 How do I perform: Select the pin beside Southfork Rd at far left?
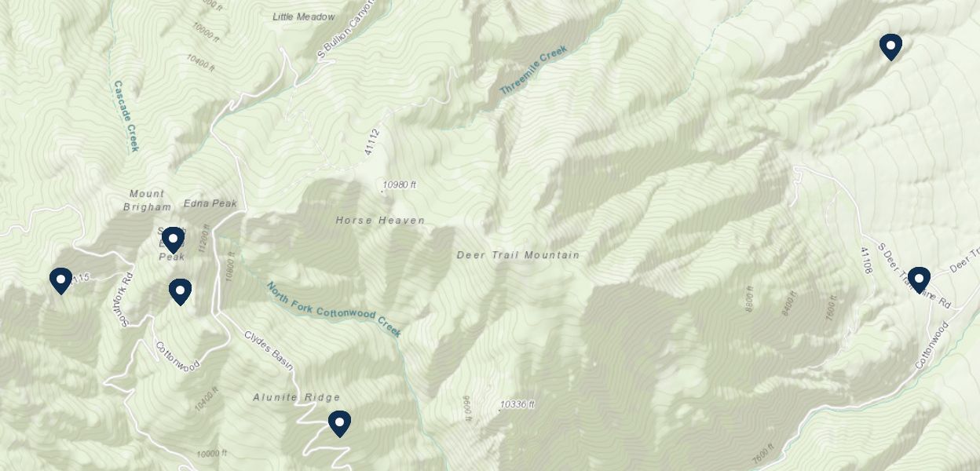coord(60,281)
